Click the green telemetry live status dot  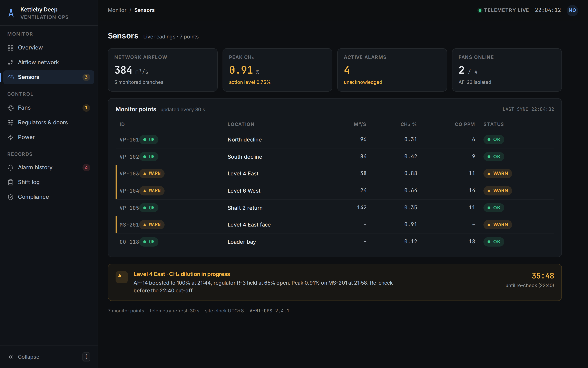480,10
